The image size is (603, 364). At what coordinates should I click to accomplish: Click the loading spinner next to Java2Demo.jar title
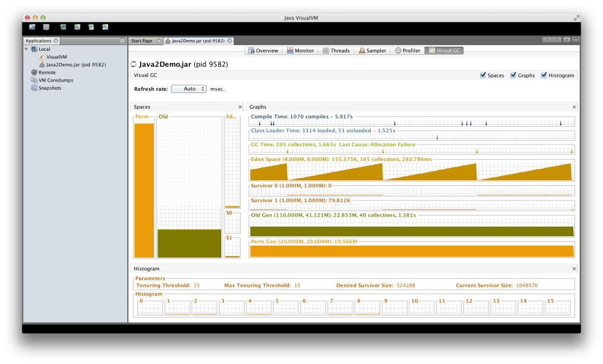pyautogui.click(x=133, y=64)
